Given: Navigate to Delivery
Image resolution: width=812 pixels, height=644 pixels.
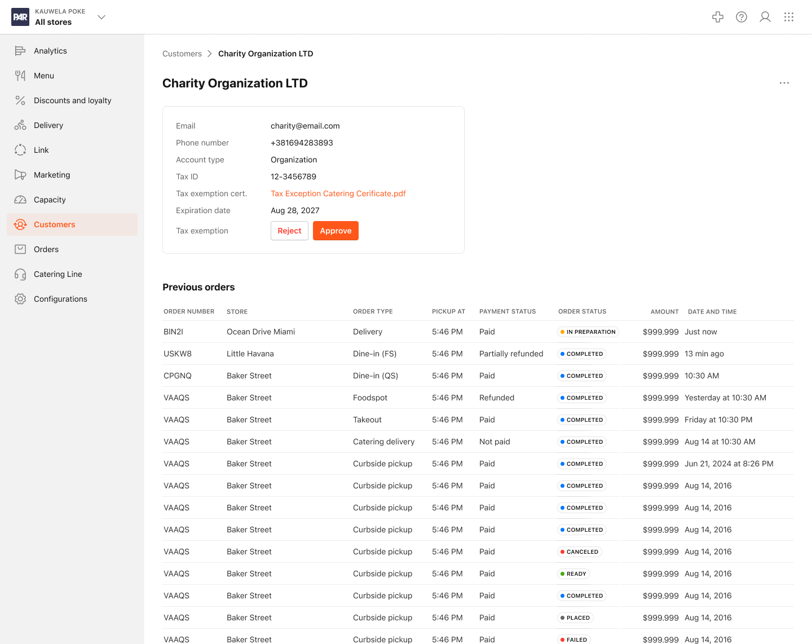Looking at the screenshot, I should point(72,125).
